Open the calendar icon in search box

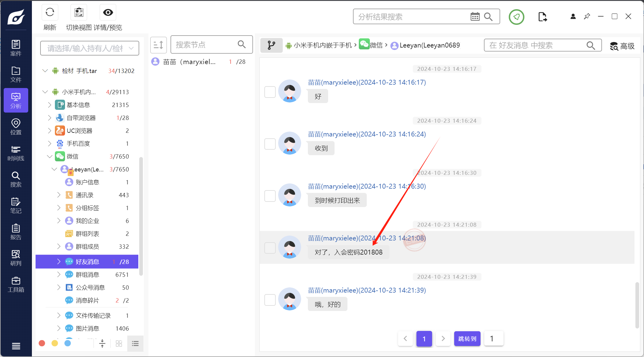475,17
